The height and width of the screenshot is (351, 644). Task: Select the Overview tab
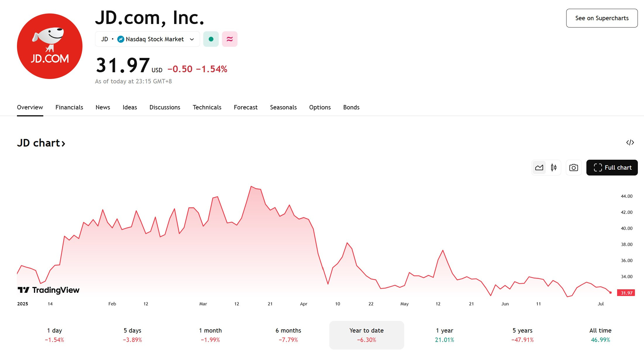pos(30,107)
